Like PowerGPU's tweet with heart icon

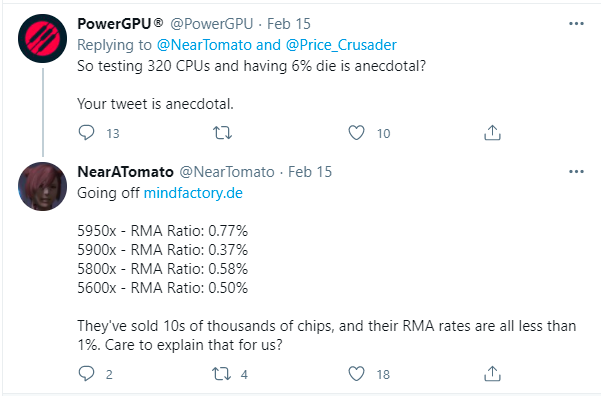click(x=356, y=133)
